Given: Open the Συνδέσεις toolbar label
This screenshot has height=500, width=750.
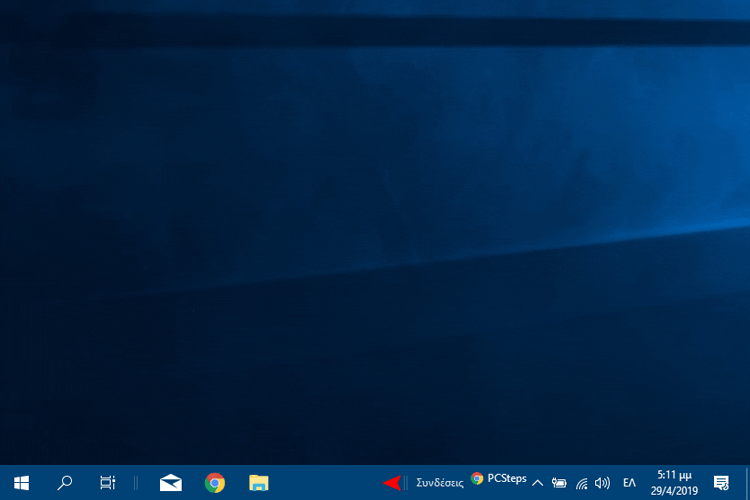Looking at the screenshot, I should click(x=440, y=483).
